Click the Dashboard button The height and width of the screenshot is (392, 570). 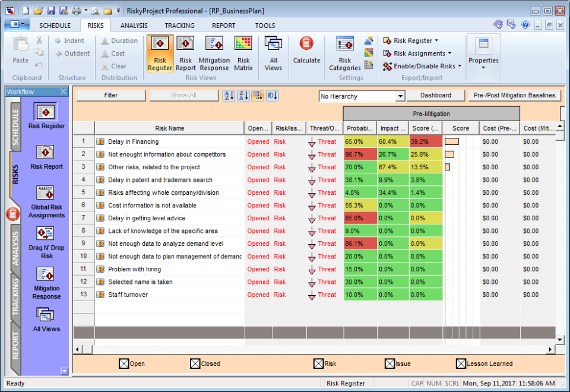[x=436, y=96]
